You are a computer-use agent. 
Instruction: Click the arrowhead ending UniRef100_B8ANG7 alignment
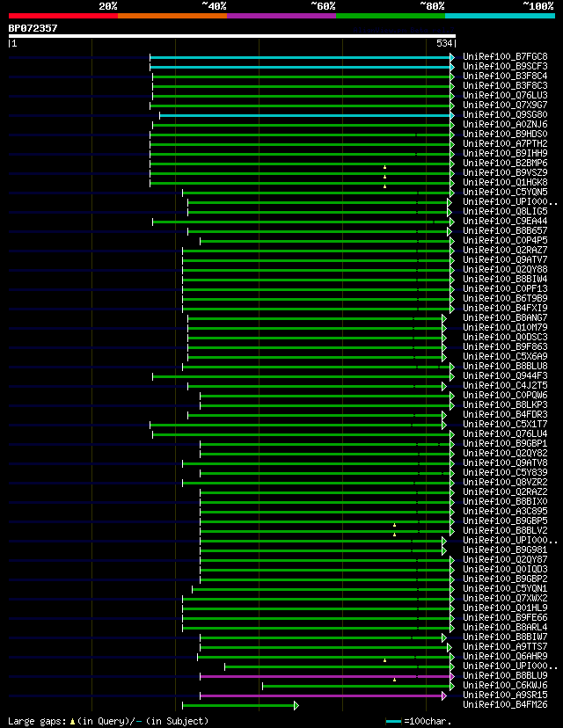(x=444, y=319)
